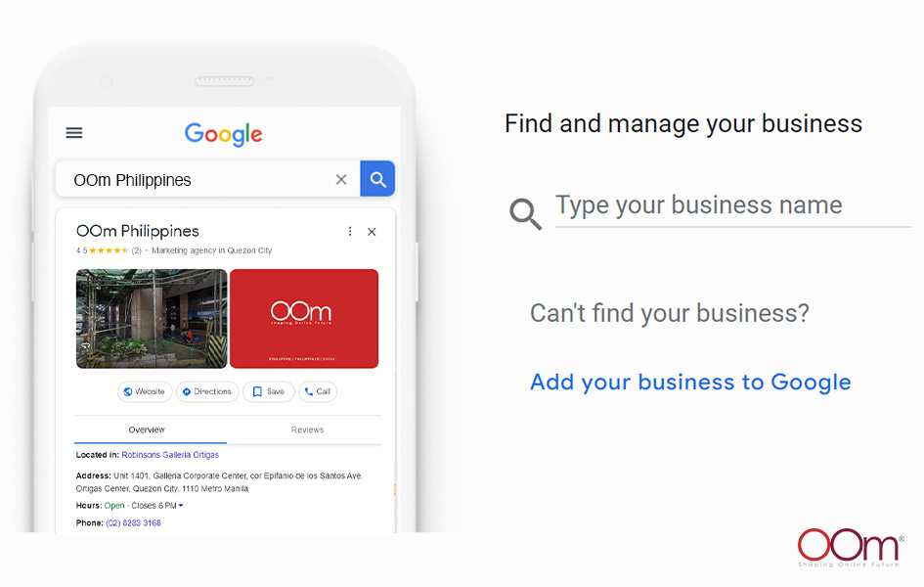The height and width of the screenshot is (587, 924).
Task: Save the business with the bookmark button
Action: click(x=269, y=392)
